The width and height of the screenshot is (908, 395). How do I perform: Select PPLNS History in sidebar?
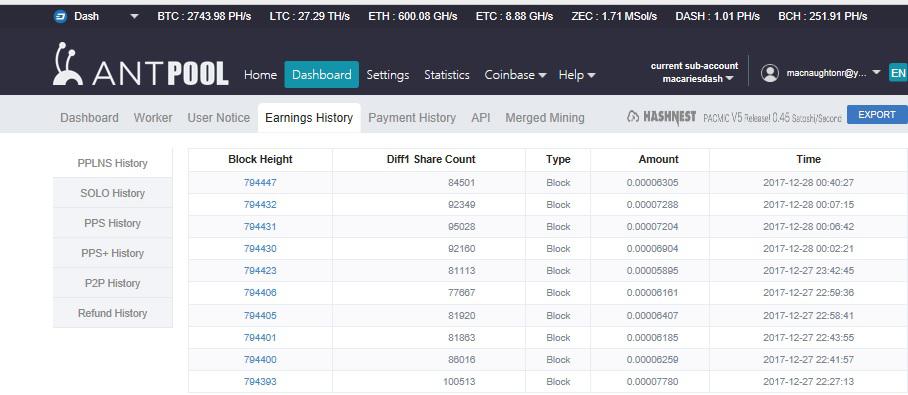(112, 163)
